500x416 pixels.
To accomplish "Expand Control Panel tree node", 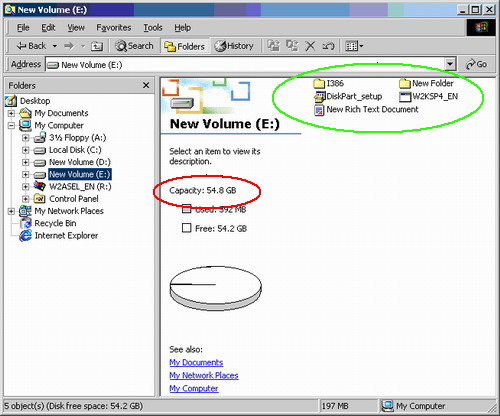I will coord(26,199).
